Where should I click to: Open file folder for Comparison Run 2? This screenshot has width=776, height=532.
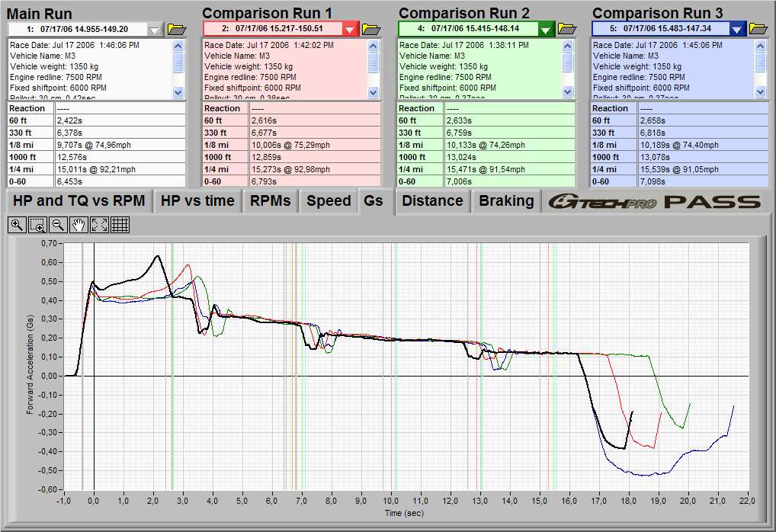tap(567, 29)
